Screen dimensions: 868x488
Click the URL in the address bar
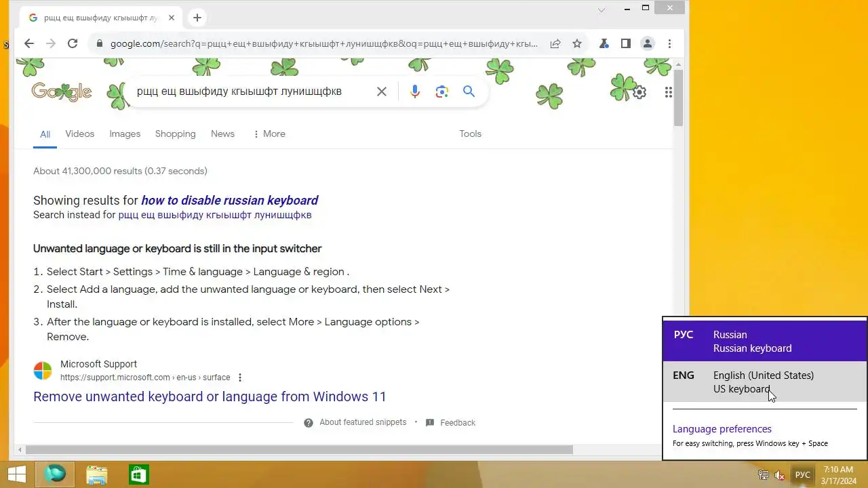[x=324, y=43]
